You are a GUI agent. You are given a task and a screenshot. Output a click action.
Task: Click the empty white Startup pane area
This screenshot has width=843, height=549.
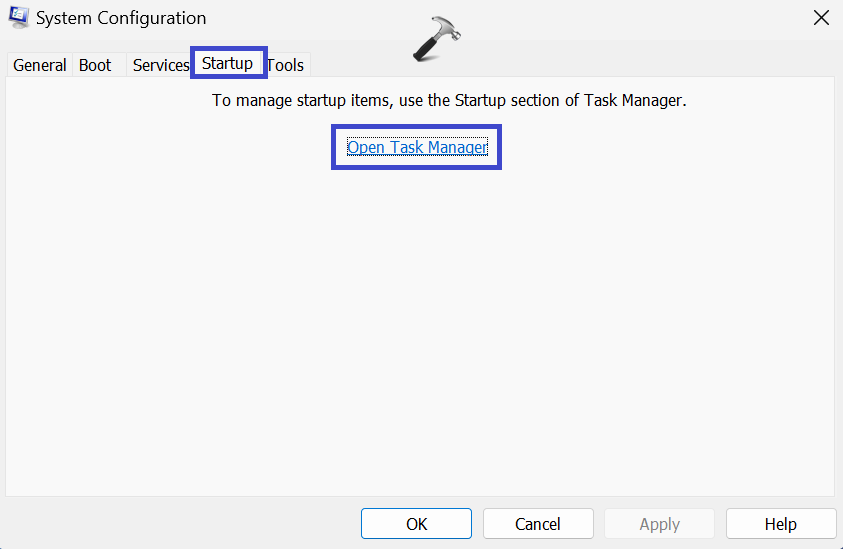[420, 330]
